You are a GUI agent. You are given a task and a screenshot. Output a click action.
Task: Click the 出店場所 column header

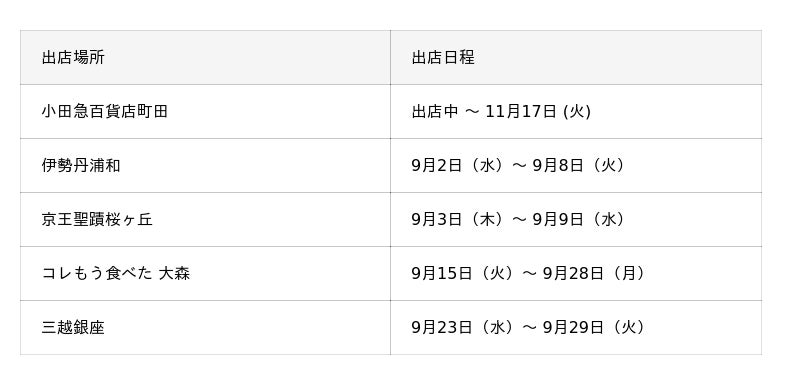(205, 57)
